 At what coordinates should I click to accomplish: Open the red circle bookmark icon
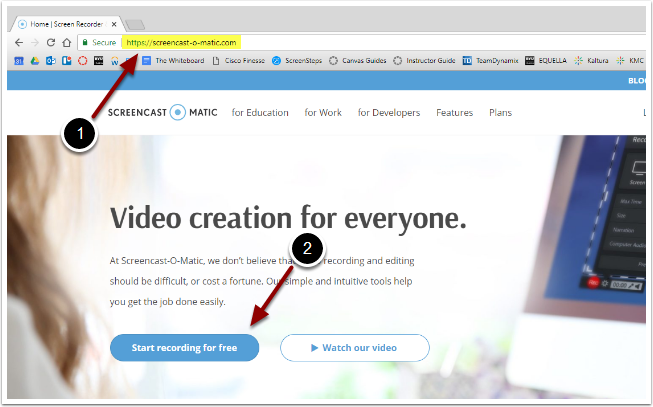(x=82, y=61)
